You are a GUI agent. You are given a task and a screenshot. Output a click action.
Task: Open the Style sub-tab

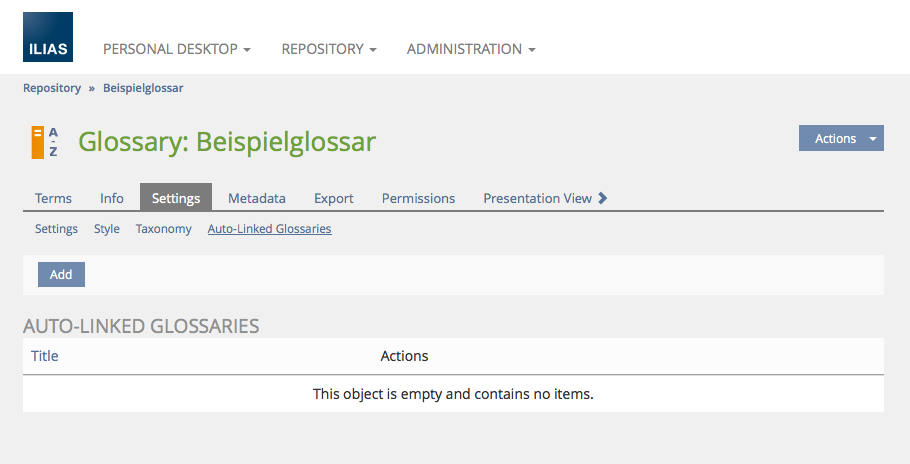107,229
